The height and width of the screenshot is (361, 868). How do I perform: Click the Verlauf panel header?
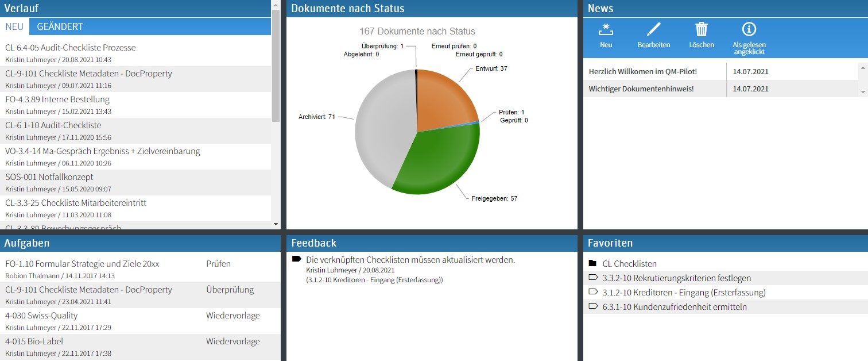[x=135, y=9]
